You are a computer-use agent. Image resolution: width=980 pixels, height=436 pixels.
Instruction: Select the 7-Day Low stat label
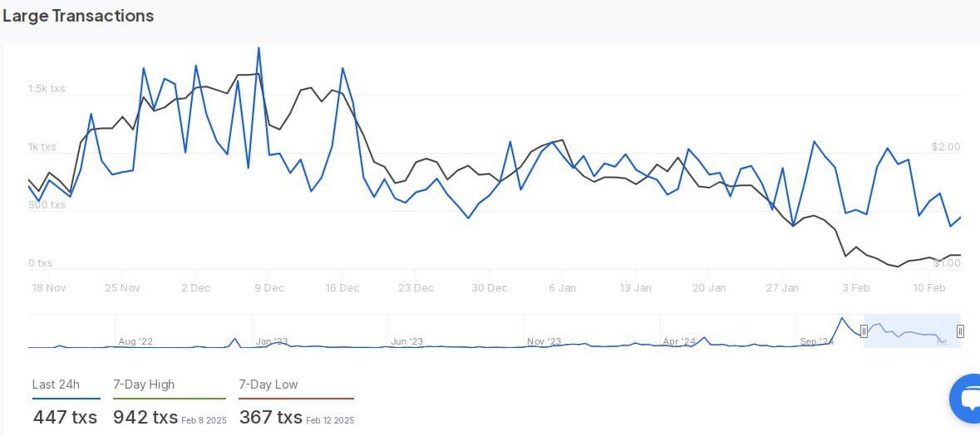click(268, 385)
